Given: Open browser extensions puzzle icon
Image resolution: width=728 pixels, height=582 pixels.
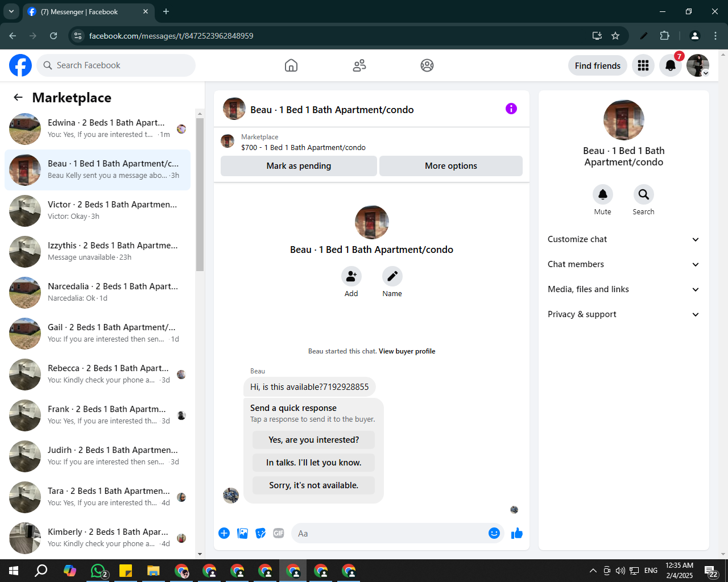Looking at the screenshot, I should (664, 36).
